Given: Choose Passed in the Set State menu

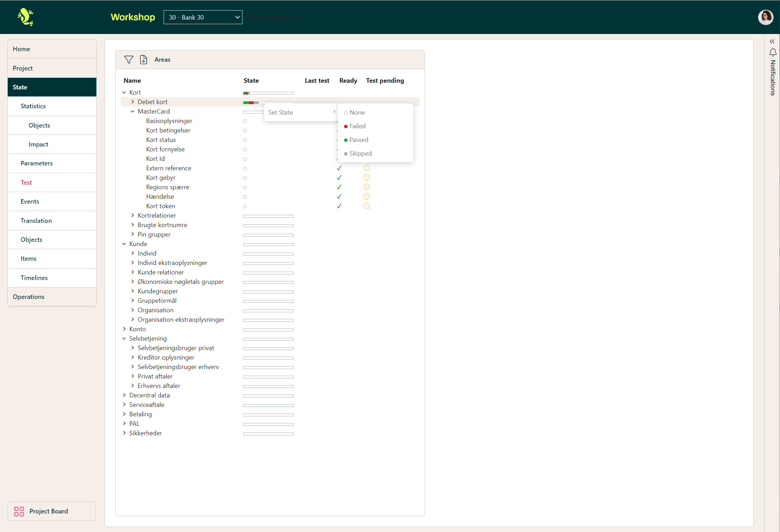Looking at the screenshot, I should click(359, 139).
